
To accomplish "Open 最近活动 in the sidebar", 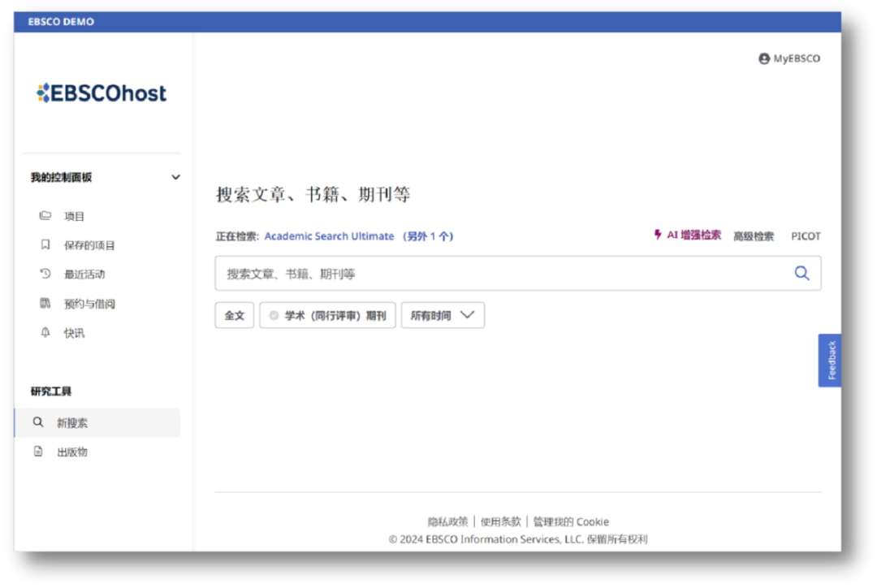I will tap(84, 275).
